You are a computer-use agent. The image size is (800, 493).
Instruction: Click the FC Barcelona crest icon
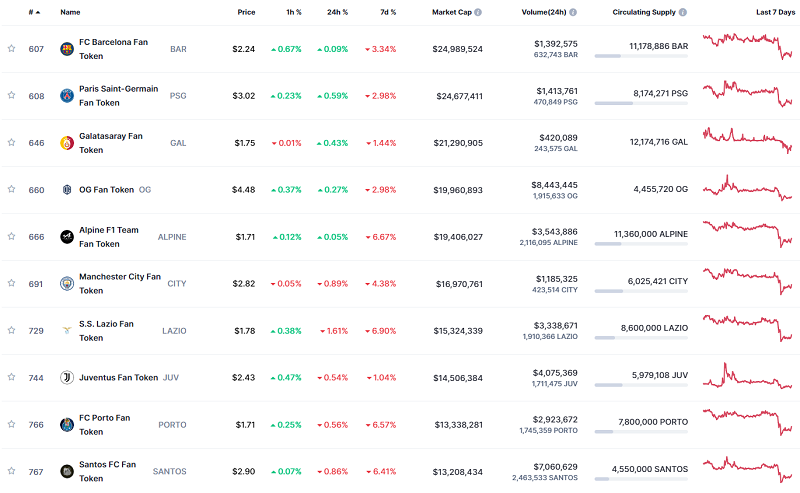coord(67,49)
